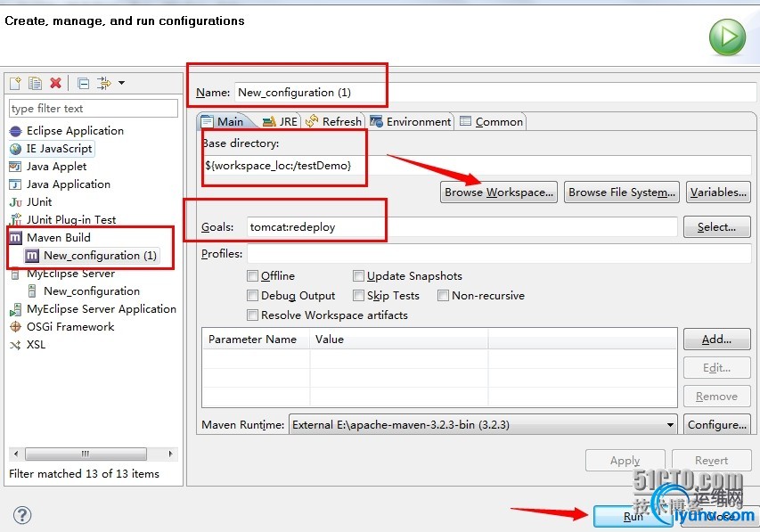760x532 pixels.
Task: Click Select button next to Goals
Action: [x=717, y=227]
